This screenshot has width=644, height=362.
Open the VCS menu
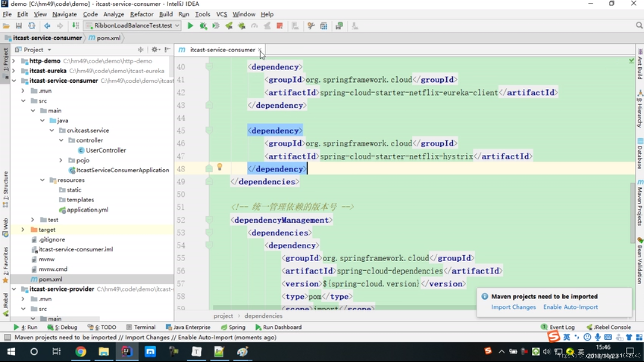(x=222, y=14)
